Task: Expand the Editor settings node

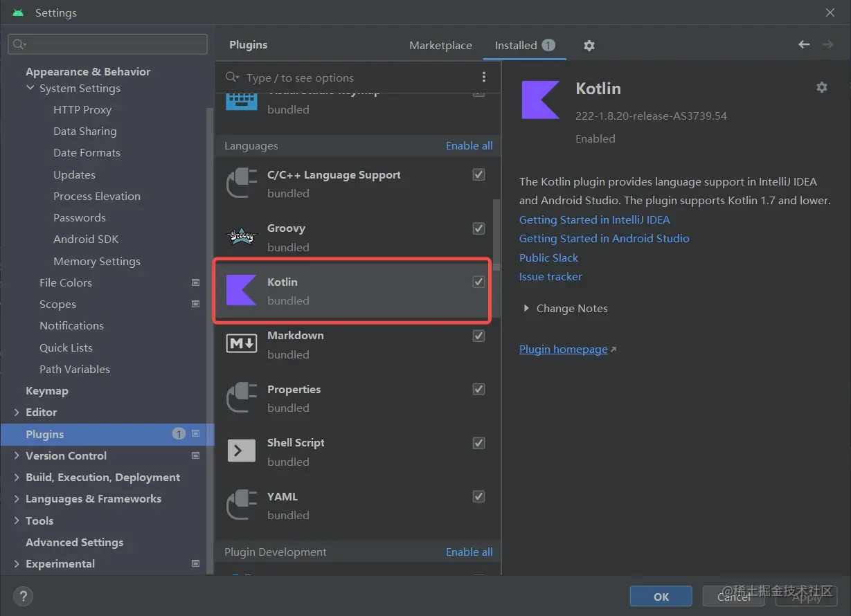Action: (x=17, y=412)
